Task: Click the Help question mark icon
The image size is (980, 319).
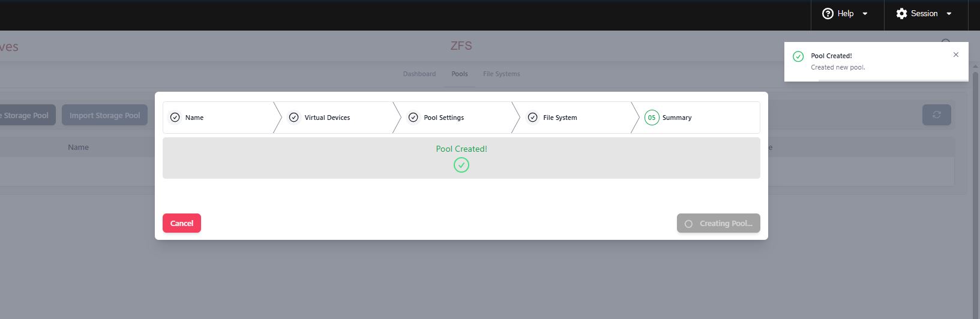Action: [828, 13]
